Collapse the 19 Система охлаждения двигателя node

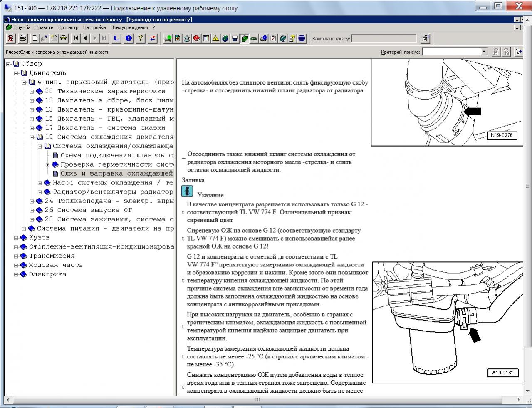(x=32, y=137)
